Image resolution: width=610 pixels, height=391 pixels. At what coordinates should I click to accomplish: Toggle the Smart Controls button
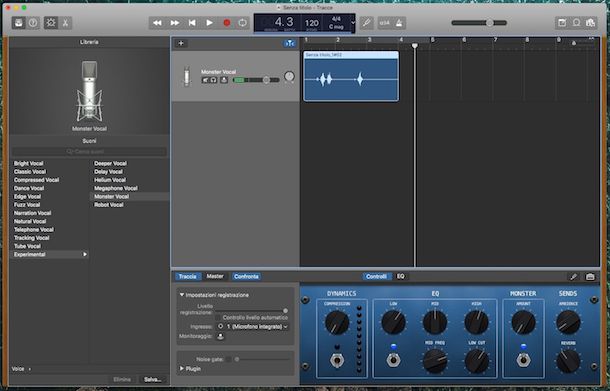pos(51,23)
